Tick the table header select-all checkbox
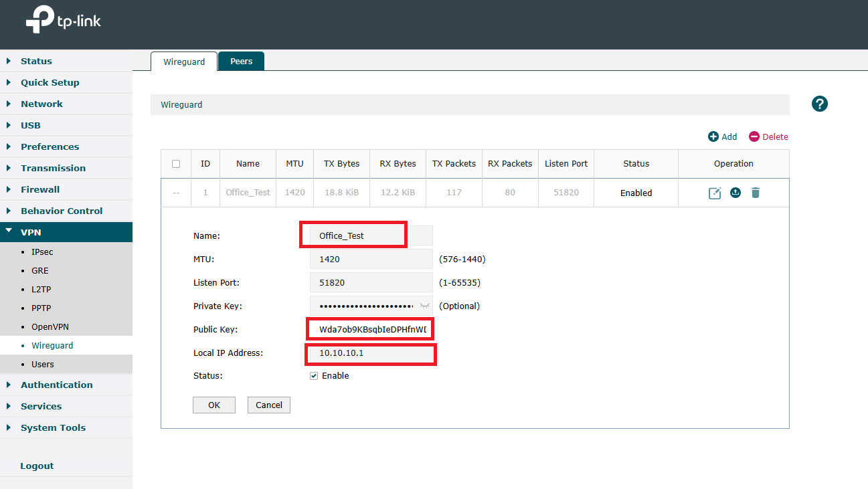 pos(176,164)
